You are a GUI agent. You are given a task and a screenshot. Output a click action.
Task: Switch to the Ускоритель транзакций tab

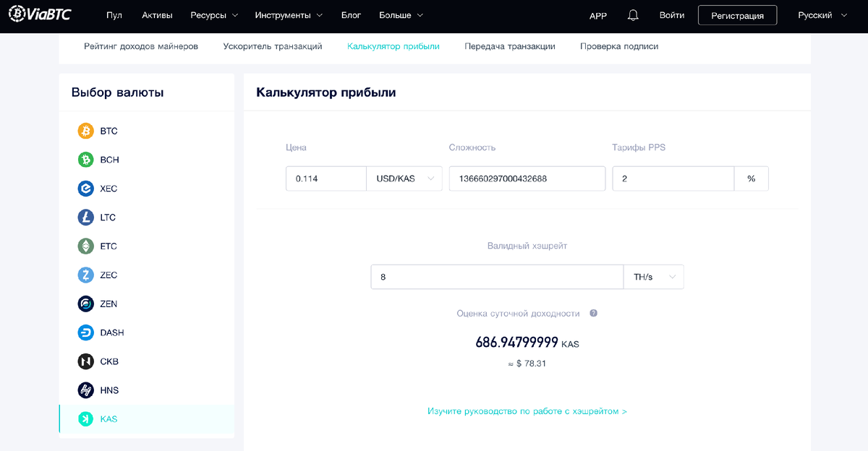pyautogui.click(x=273, y=46)
